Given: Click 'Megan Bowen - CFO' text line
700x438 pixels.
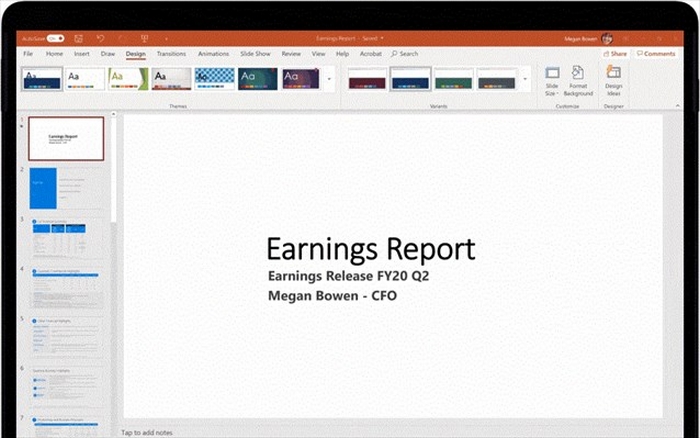Looking at the screenshot, I should 332,296.
